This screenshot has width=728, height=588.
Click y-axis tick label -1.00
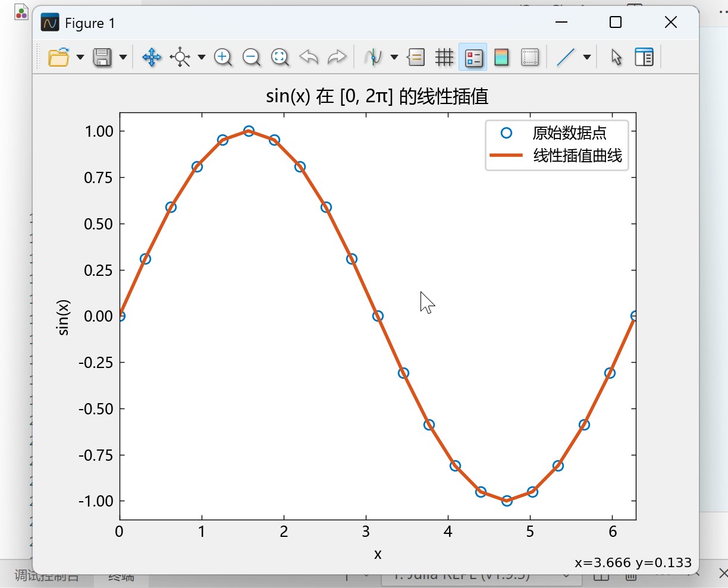(x=96, y=501)
